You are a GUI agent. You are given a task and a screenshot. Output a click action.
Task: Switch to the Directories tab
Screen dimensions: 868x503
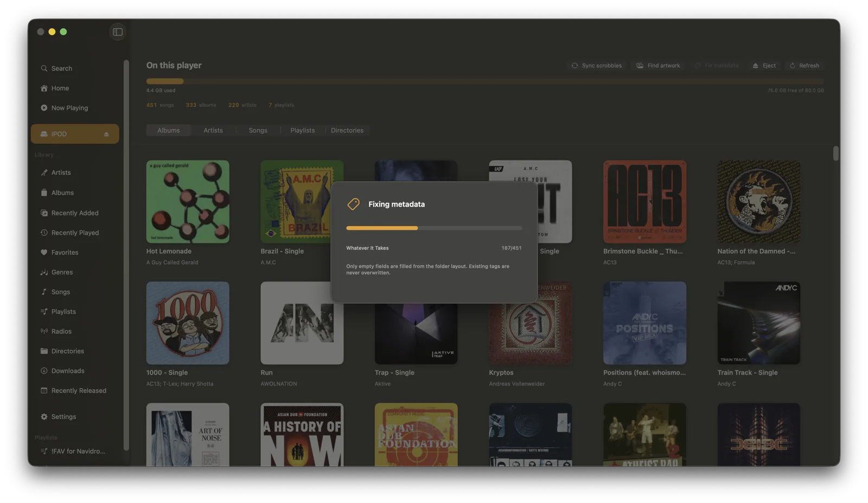[347, 131]
